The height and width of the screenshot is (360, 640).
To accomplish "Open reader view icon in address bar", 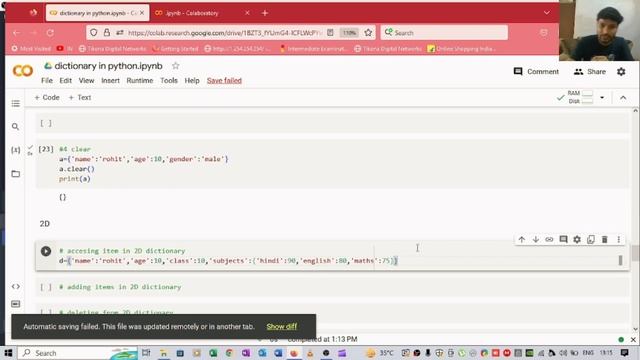I will [x=330, y=33].
